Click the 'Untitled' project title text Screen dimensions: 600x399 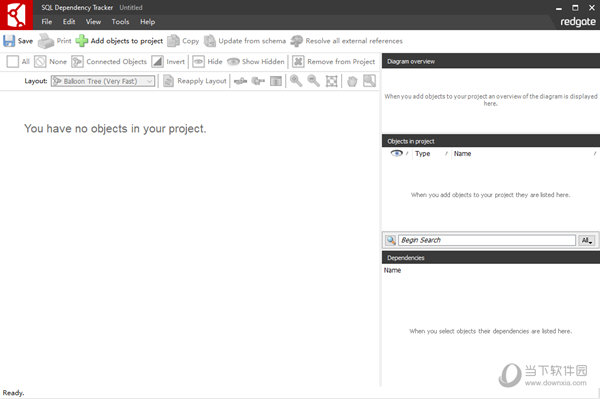[x=131, y=8]
